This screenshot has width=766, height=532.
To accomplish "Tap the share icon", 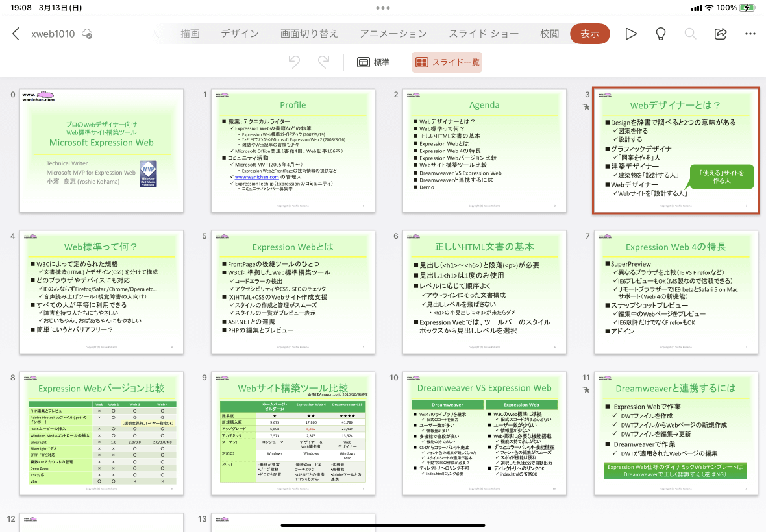I will coord(721,33).
